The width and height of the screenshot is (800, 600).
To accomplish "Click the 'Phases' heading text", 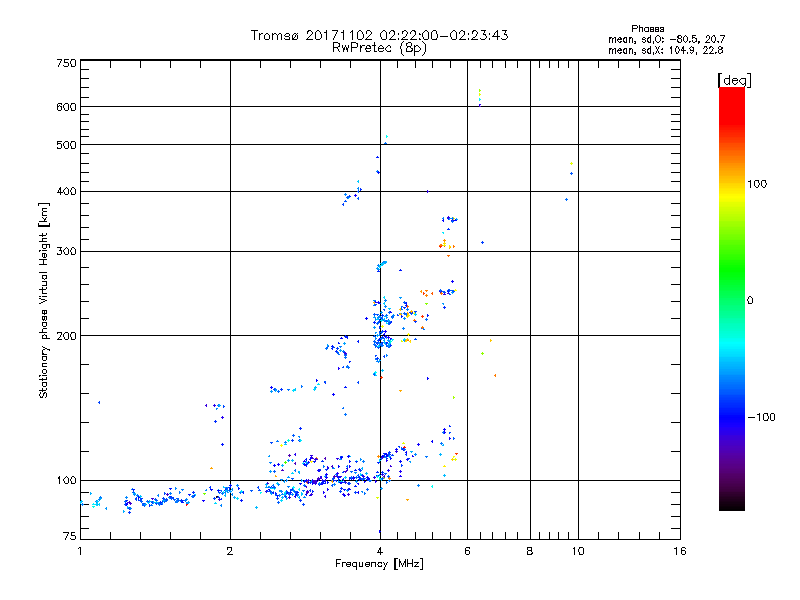I will pyautogui.click(x=647, y=29).
